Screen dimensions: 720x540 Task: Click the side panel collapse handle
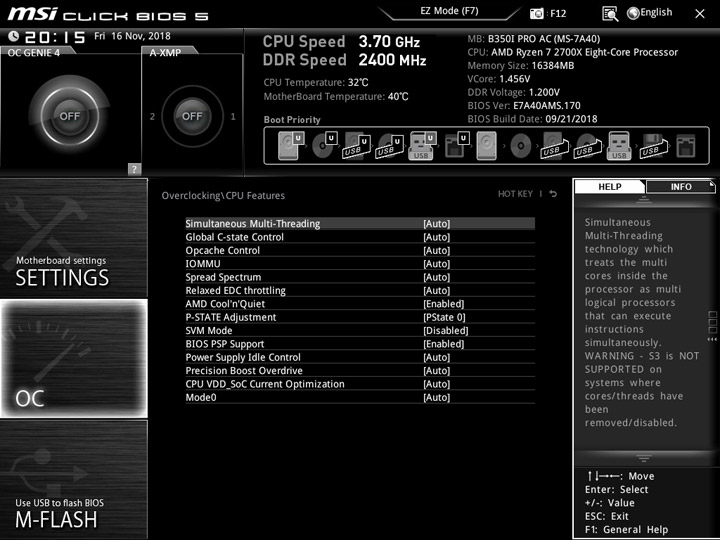[x=712, y=326]
